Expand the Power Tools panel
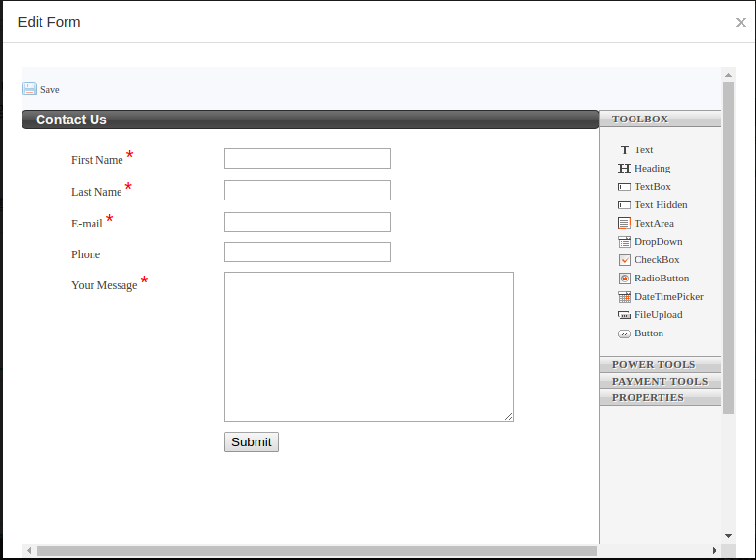The width and height of the screenshot is (756, 560). pyautogui.click(x=660, y=365)
